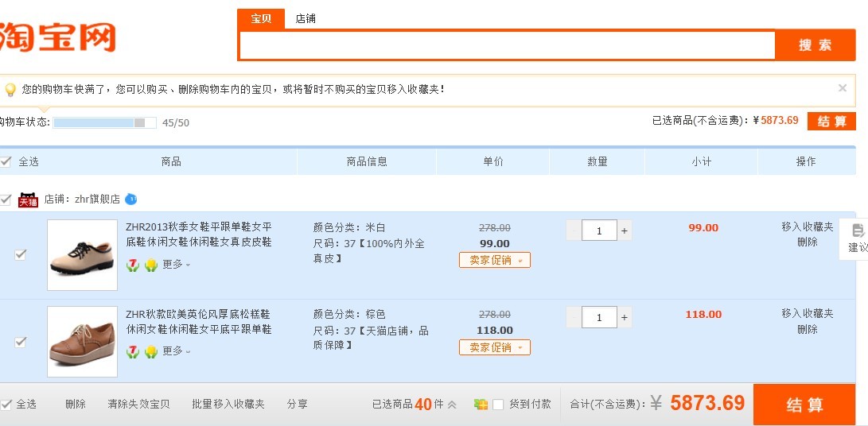Click the gift box icon beside 货到付款

pyautogui.click(x=481, y=405)
